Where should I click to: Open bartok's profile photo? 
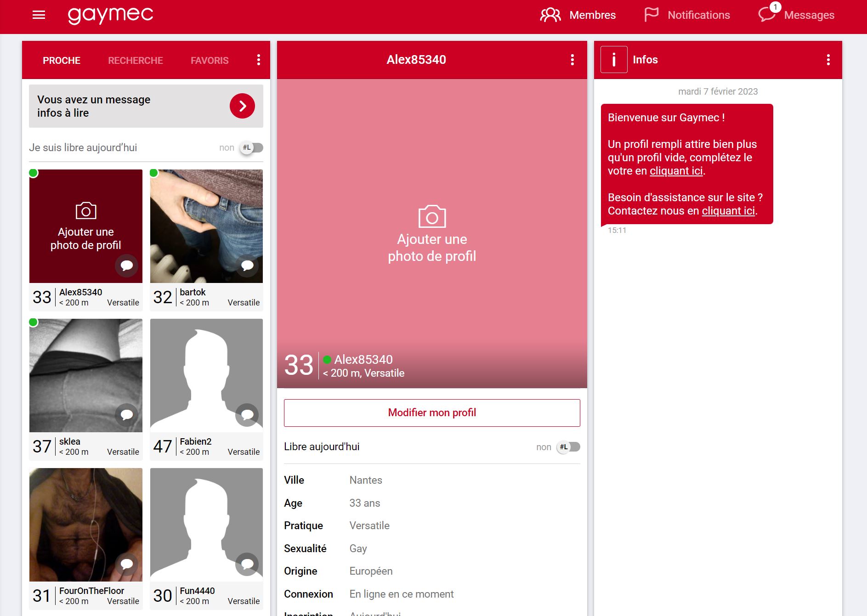tap(207, 226)
